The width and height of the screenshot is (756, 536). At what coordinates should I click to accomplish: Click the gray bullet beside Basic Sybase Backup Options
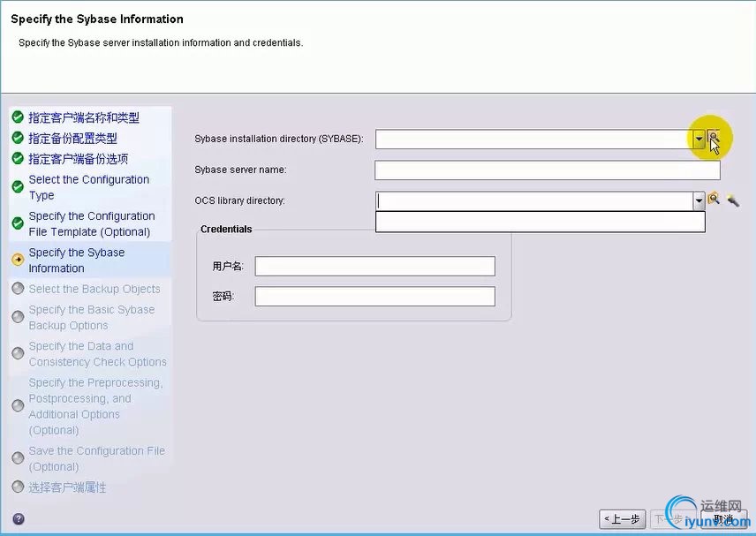tap(18, 317)
